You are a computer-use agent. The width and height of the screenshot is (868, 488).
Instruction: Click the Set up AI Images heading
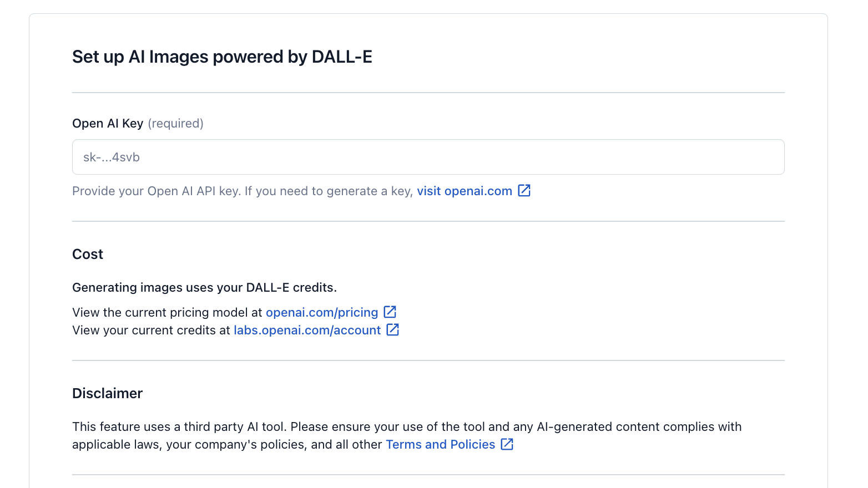pyautogui.click(x=222, y=57)
